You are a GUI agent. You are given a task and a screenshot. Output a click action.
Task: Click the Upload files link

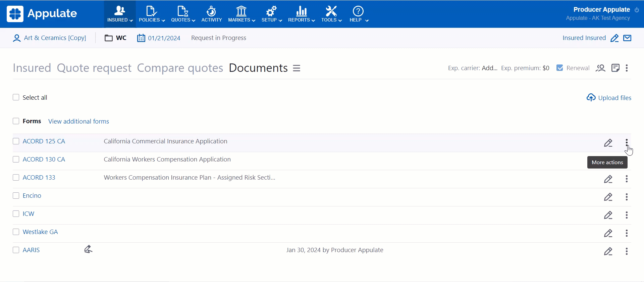coord(609,98)
